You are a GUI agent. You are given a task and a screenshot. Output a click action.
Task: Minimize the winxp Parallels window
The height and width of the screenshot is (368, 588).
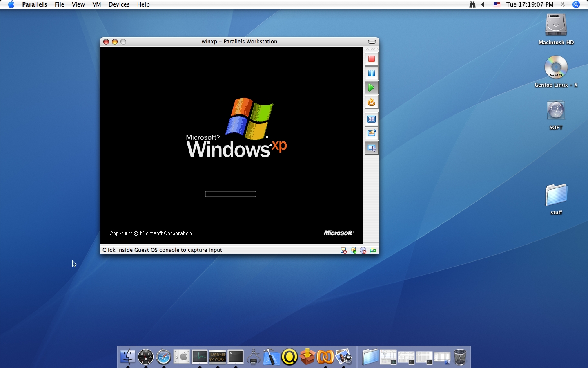click(115, 42)
